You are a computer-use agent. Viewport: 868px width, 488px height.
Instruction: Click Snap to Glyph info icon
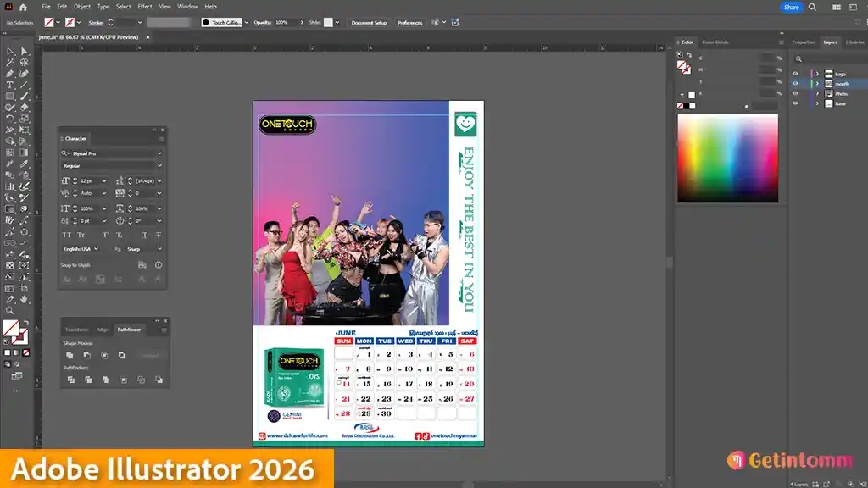159,265
